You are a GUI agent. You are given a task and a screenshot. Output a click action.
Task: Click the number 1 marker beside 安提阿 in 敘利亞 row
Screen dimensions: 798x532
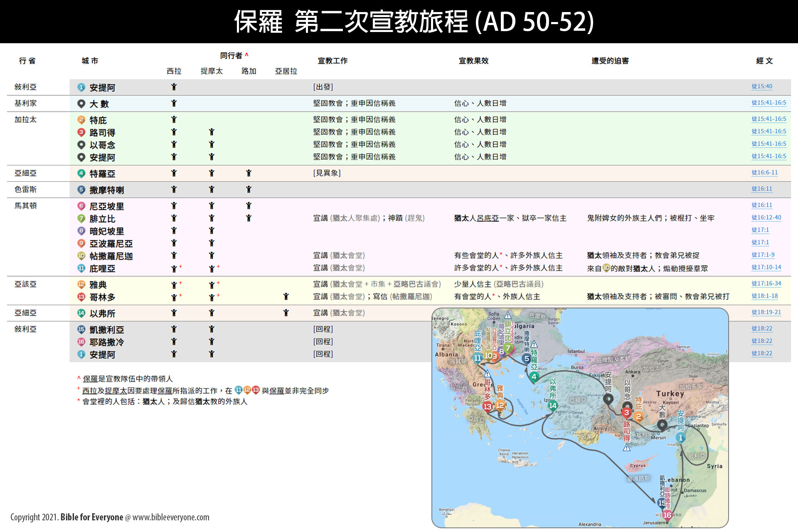point(81,87)
